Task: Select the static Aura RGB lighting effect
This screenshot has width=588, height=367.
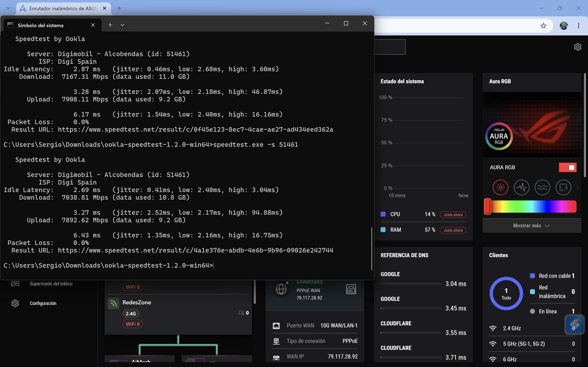Action: 500,187
